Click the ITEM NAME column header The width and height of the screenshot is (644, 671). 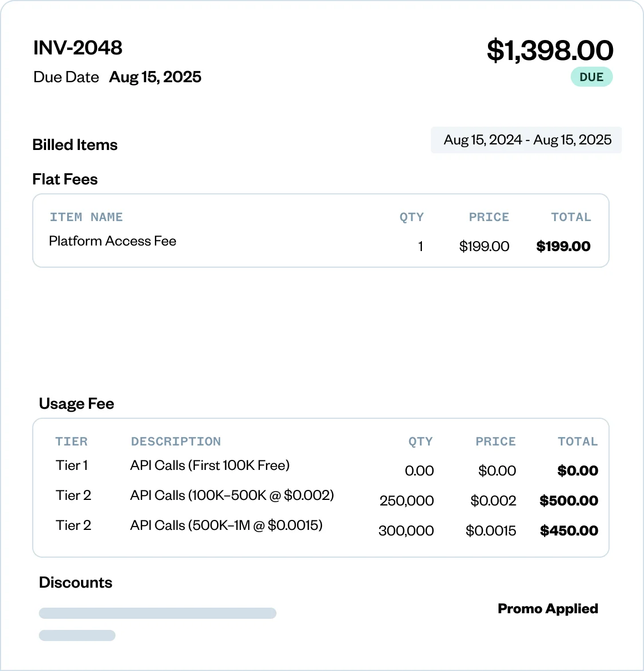coord(86,217)
